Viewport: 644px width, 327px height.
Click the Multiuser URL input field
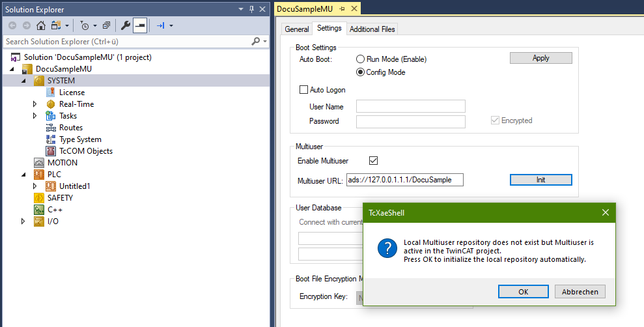click(405, 180)
